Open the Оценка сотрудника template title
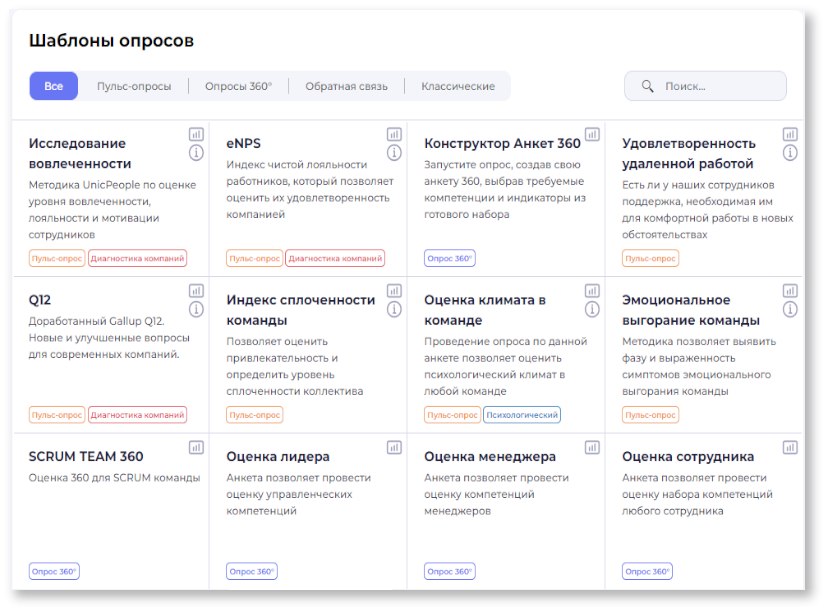827x607 pixels. 688,457
